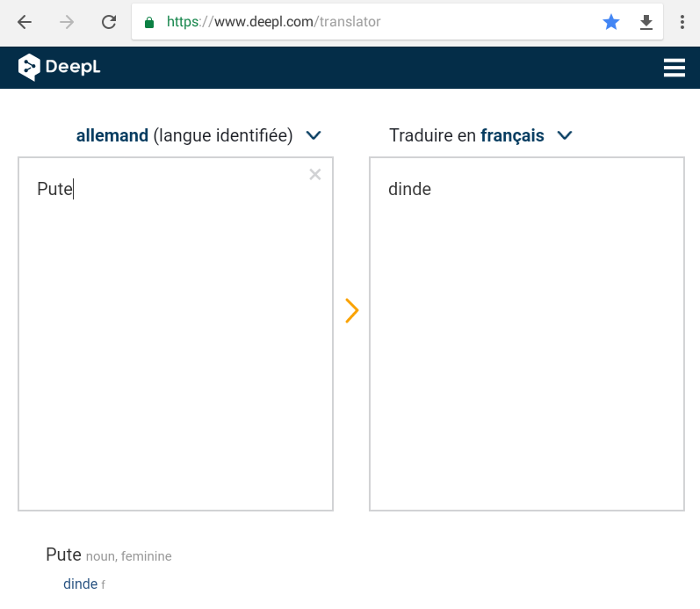The height and width of the screenshot is (609, 700).
Task: Click the translated word dinde in output box
Action: pyautogui.click(x=409, y=189)
